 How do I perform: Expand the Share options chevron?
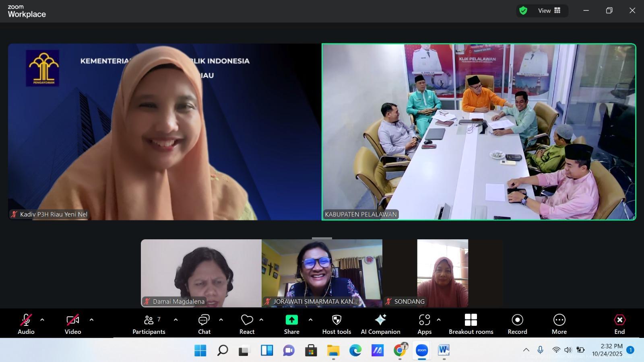point(310,320)
